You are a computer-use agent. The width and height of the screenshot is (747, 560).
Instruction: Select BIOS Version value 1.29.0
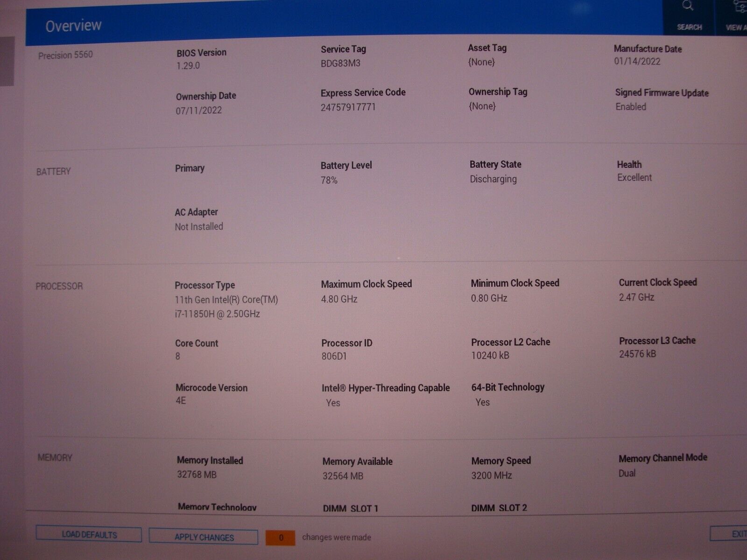188,65
